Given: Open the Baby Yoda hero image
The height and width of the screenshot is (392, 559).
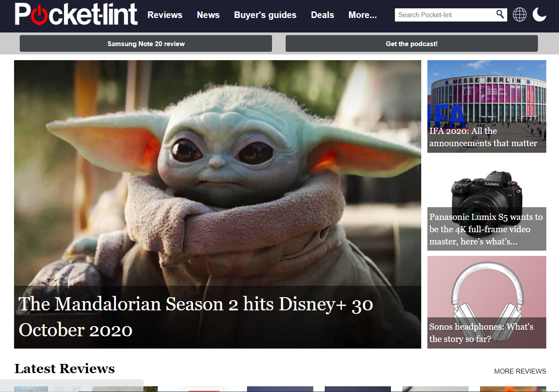Looking at the screenshot, I should [x=218, y=173].
